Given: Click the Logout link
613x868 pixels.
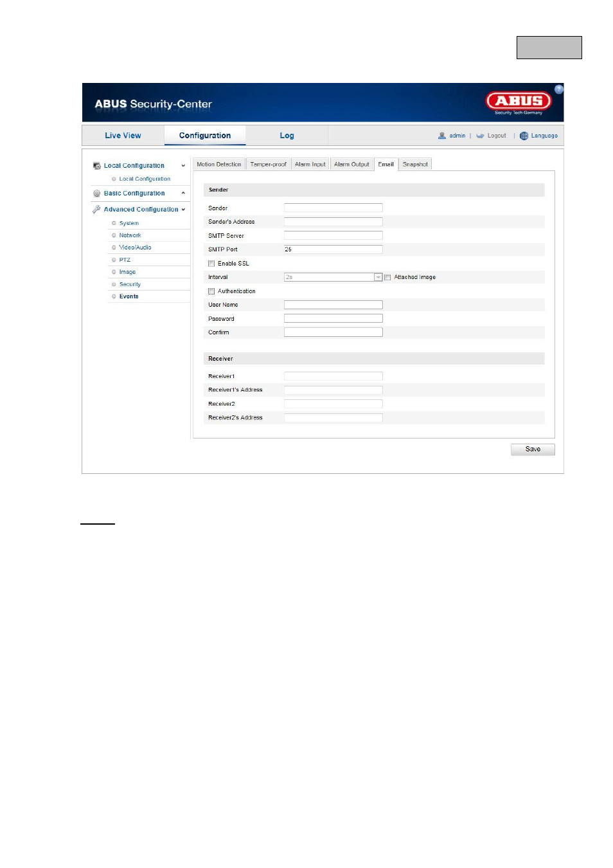Looking at the screenshot, I should (x=497, y=136).
